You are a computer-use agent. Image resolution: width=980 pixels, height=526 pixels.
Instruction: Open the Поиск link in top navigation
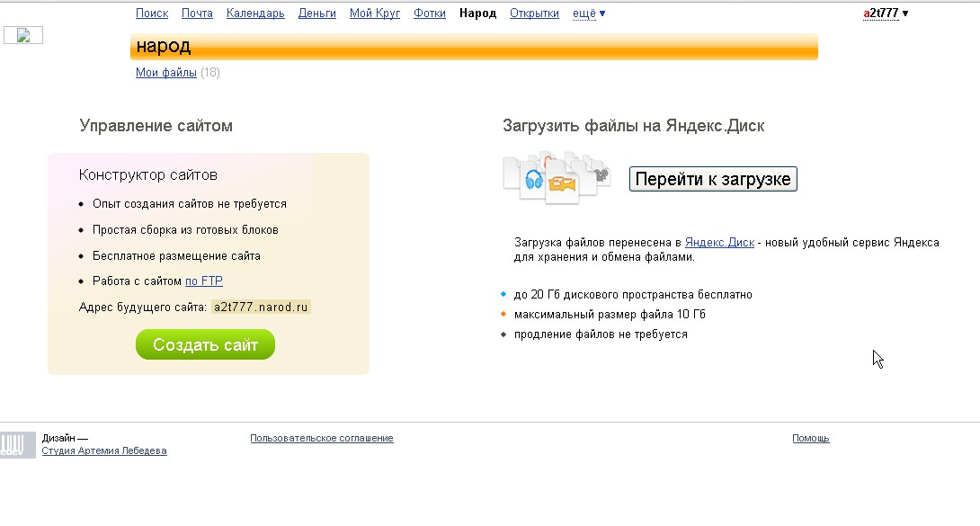tap(152, 13)
